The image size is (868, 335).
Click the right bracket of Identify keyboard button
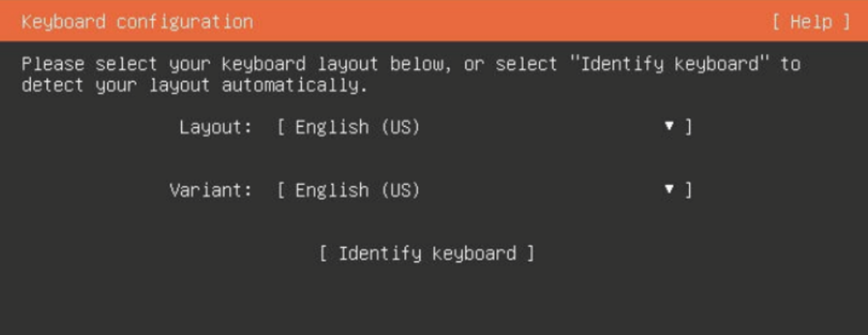[x=530, y=253]
